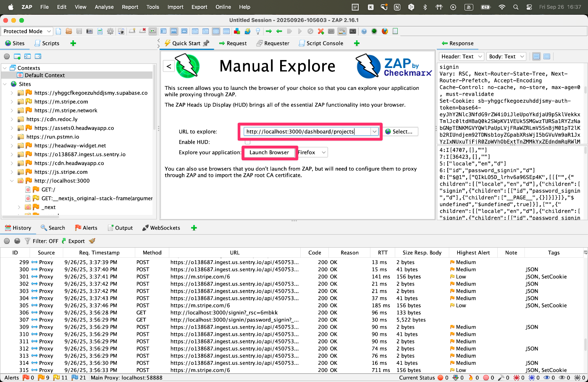The image size is (588, 382).
Task: Click the green circle HUD toolbar icon
Action: (374, 31)
